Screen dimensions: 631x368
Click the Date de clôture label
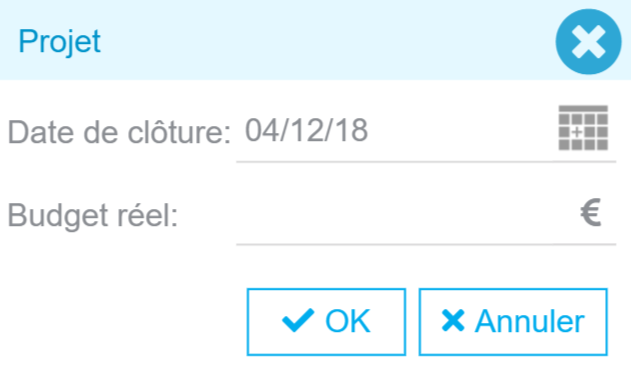tap(120, 132)
